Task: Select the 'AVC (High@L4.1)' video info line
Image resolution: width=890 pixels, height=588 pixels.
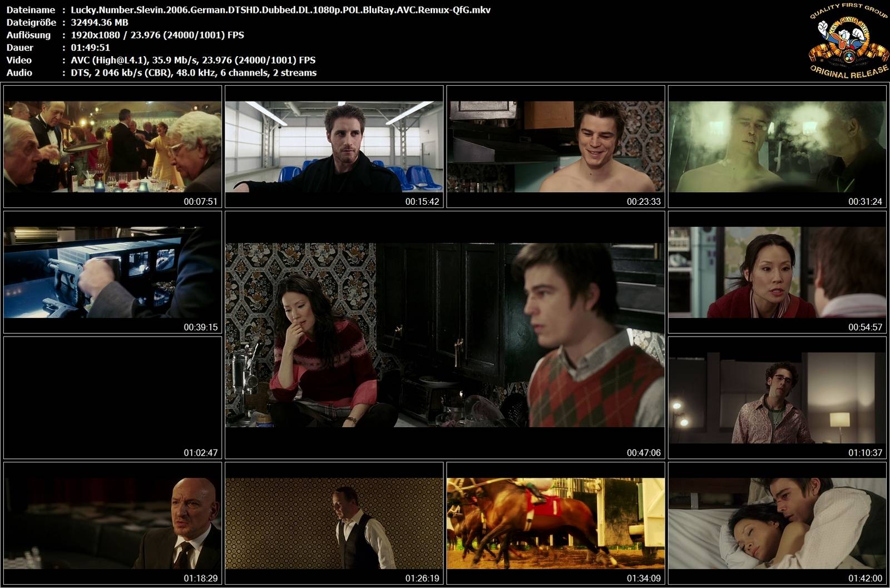Action: (x=193, y=60)
